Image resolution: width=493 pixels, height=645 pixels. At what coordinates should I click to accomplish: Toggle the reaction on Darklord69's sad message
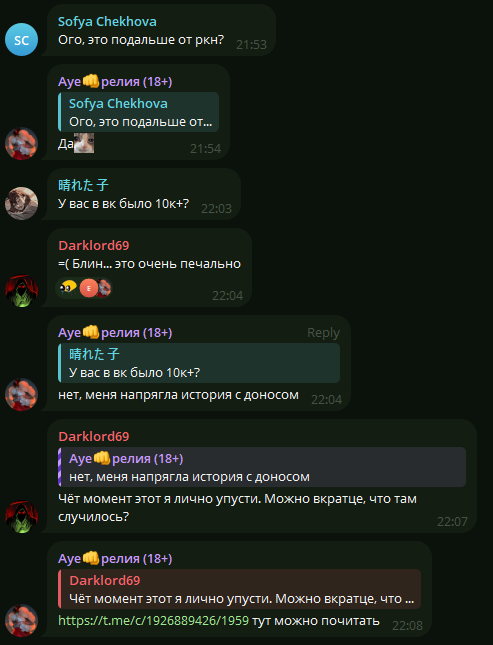pyautogui.click(x=84, y=288)
